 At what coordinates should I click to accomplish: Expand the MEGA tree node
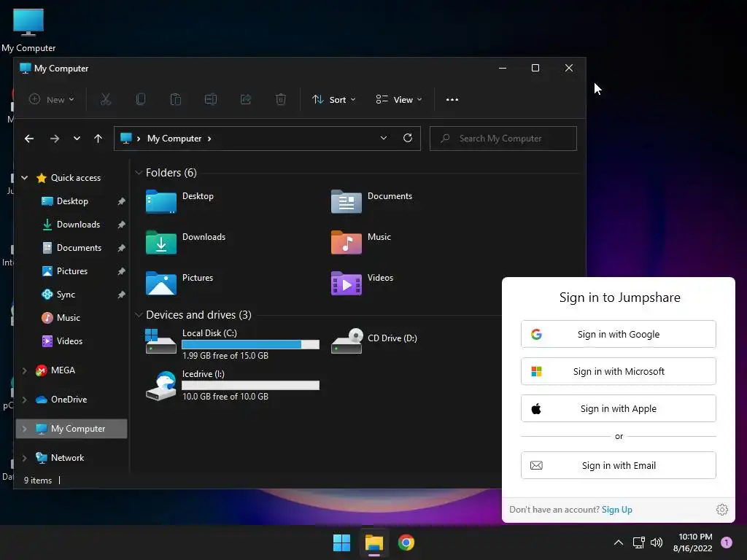point(24,370)
